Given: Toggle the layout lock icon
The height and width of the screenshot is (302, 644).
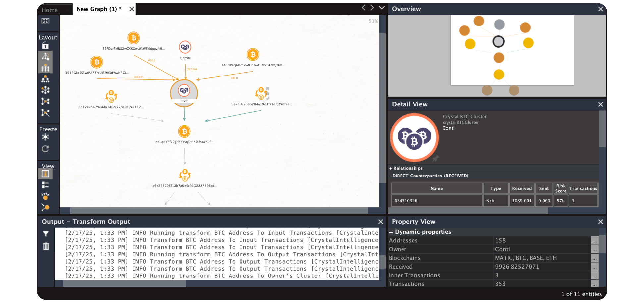Looking at the screenshot, I should click(45, 46).
